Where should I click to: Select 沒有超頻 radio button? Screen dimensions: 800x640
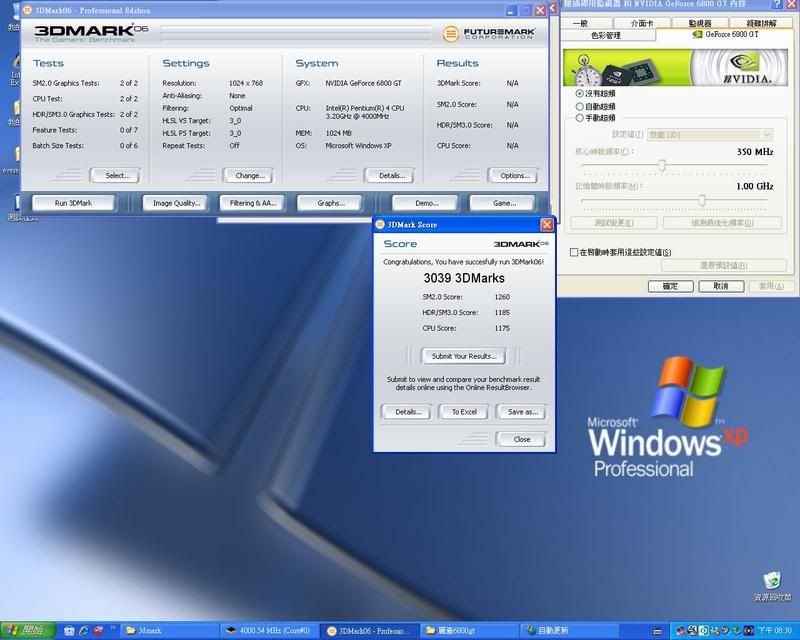tap(580, 93)
